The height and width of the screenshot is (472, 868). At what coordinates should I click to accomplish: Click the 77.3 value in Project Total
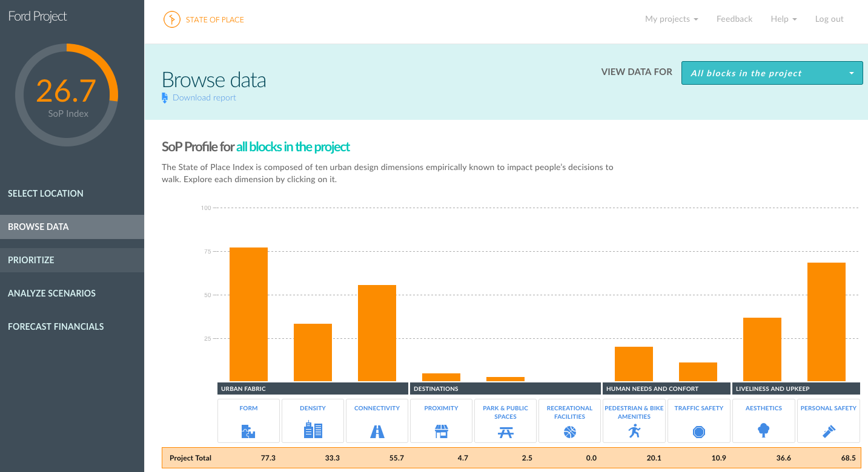pyautogui.click(x=268, y=458)
